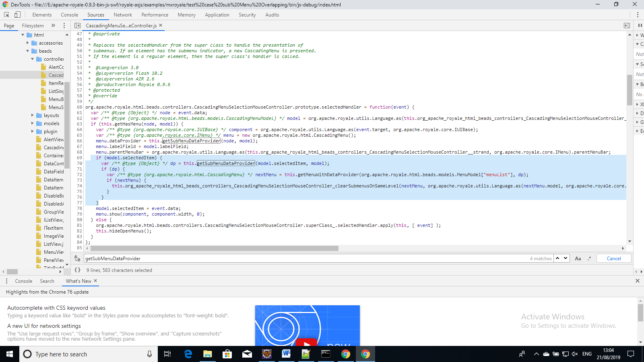Jump to next search match
The image size is (644, 362).
click(x=566, y=258)
